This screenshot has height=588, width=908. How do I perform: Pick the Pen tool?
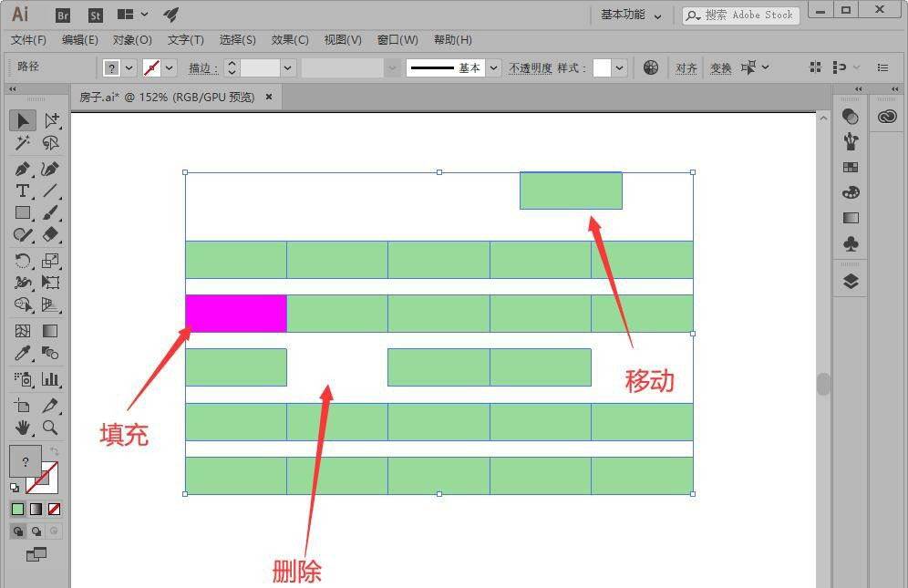coord(23,169)
